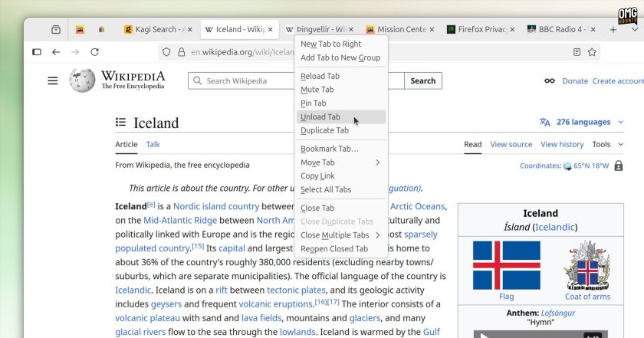Click the site security padlock icon
This screenshot has height=338, width=644.
tap(181, 52)
